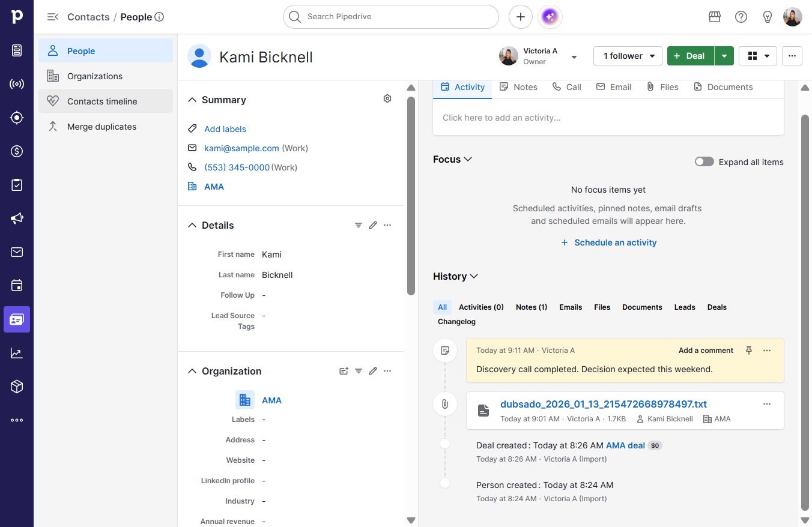Filter history by Notes (1)
This screenshot has height=527, width=812.
(532, 307)
